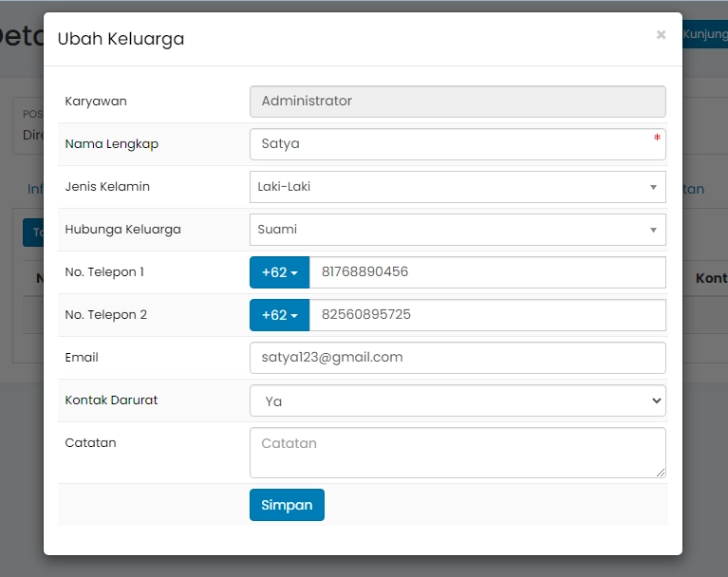Click the Kunjung button behind the dialog
Viewport: 728px width, 577px height.
point(704,34)
